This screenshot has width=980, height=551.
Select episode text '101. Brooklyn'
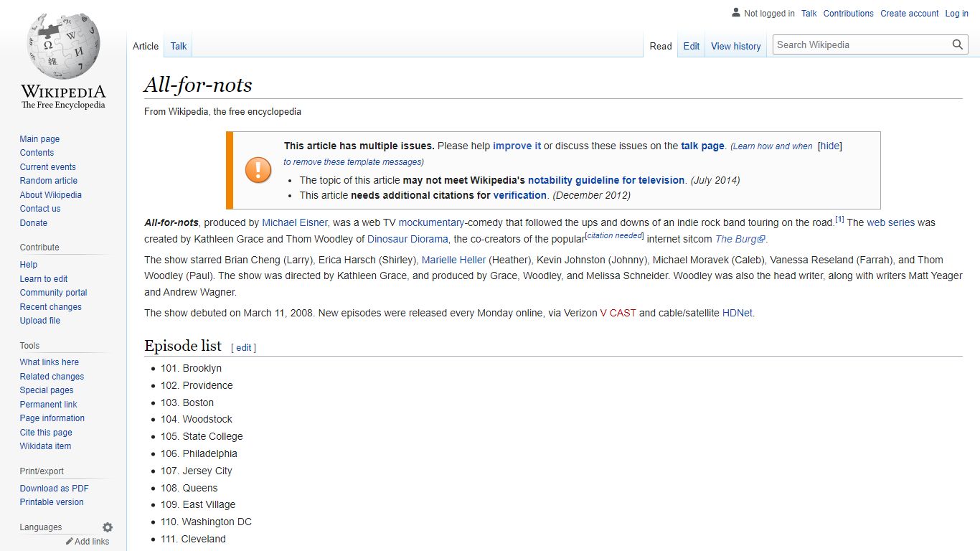tap(191, 368)
